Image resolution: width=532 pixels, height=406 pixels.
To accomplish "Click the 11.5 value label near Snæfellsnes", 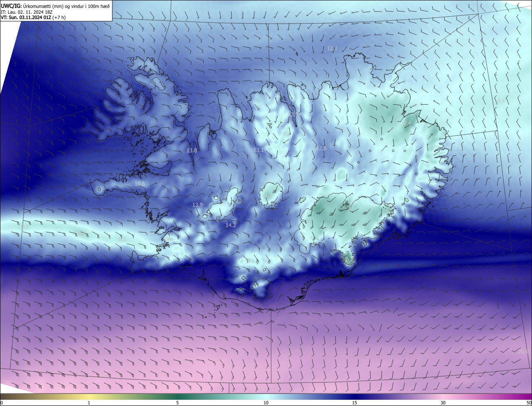I will 140,183.
